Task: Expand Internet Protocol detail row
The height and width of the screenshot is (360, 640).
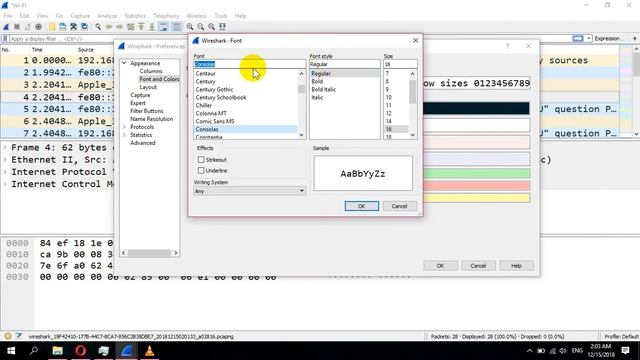Action: tap(5, 172)
